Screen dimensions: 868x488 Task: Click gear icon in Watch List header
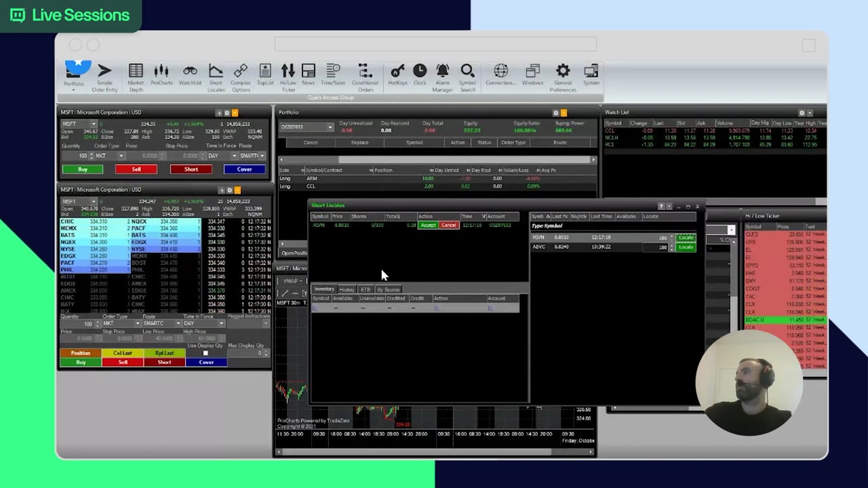tap(802, 113)
